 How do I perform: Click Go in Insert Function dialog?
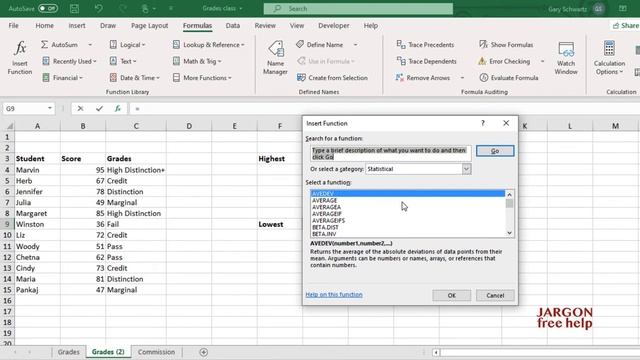pos(495,151)
